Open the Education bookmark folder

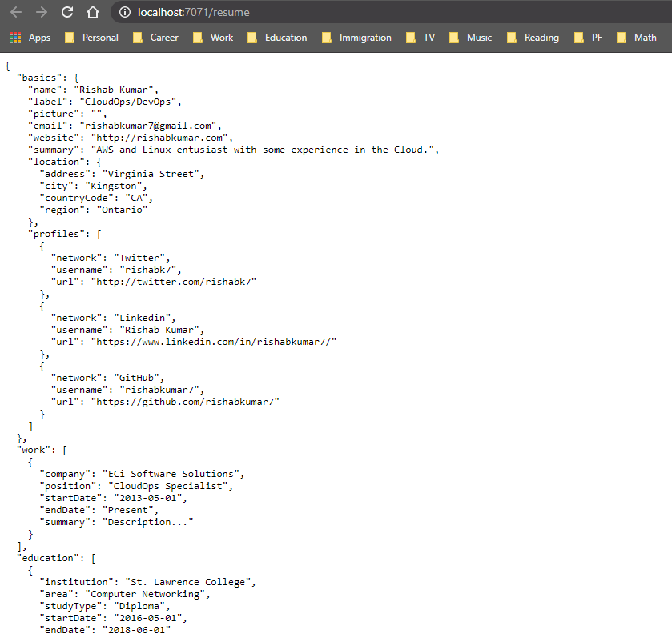[x=277, y=38]
